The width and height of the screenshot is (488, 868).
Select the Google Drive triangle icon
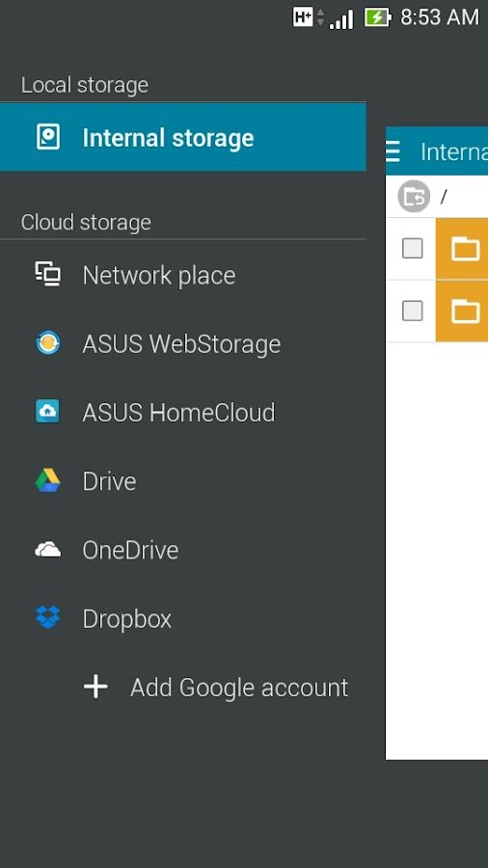48,480
